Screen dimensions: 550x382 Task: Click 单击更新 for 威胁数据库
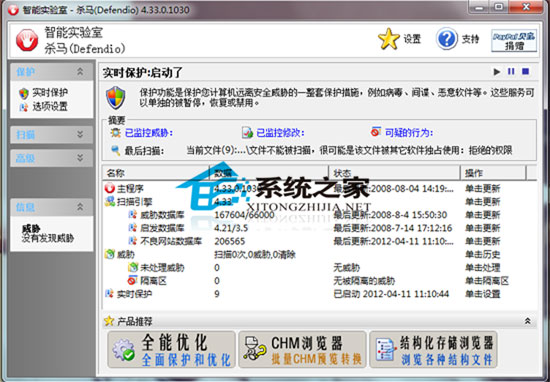pos(482,215)
